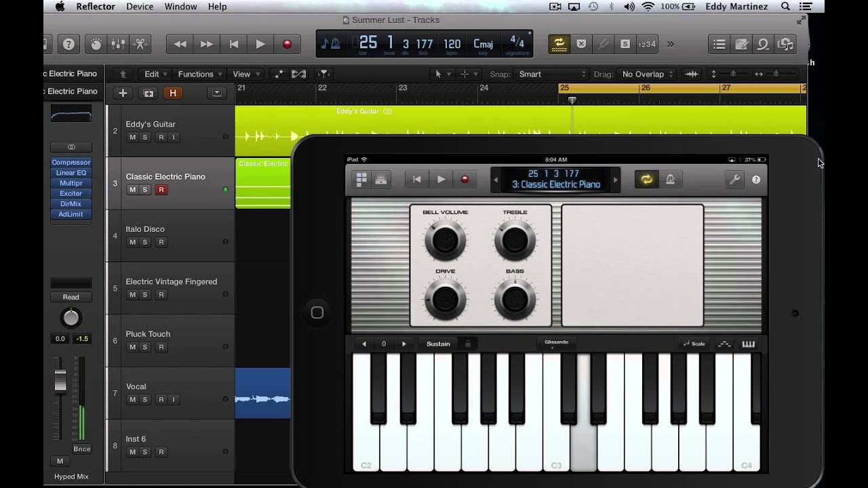The height and width of the screenshot is (488, 868).
Task: Click Bnce bounce button
Action: click(x=82, y=449)
